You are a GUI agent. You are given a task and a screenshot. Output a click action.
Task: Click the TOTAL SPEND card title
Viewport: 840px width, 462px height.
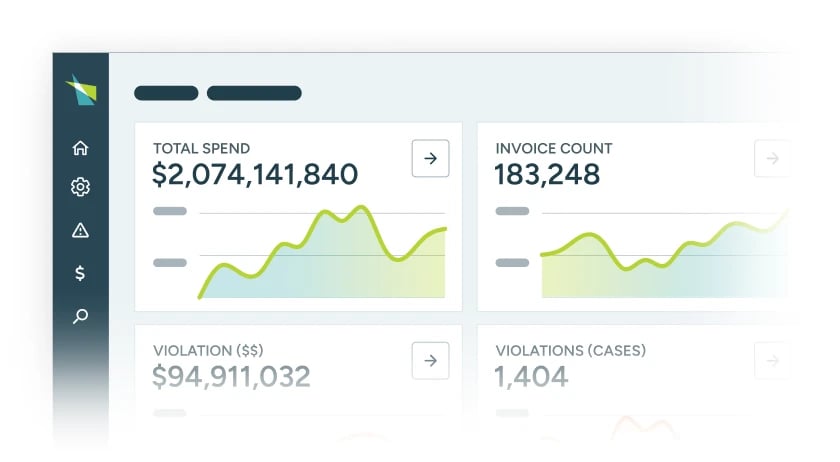(x=201, y=148)
